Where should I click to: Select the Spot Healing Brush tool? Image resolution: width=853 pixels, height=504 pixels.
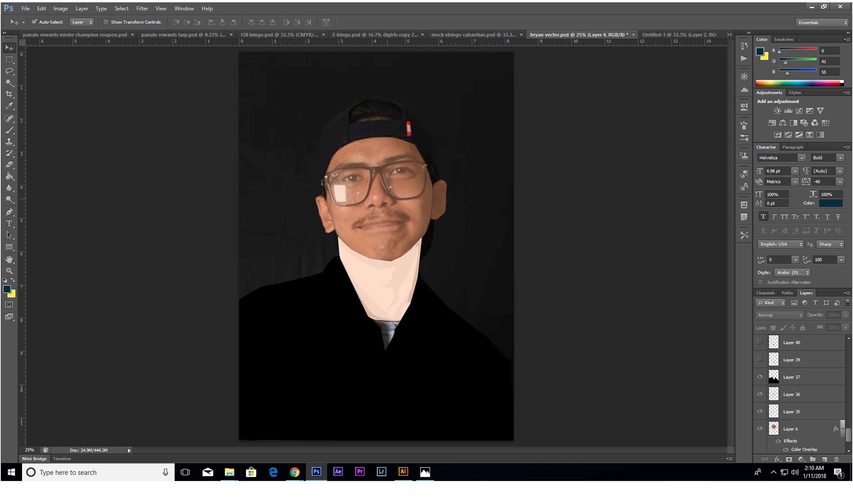point(9,119)
